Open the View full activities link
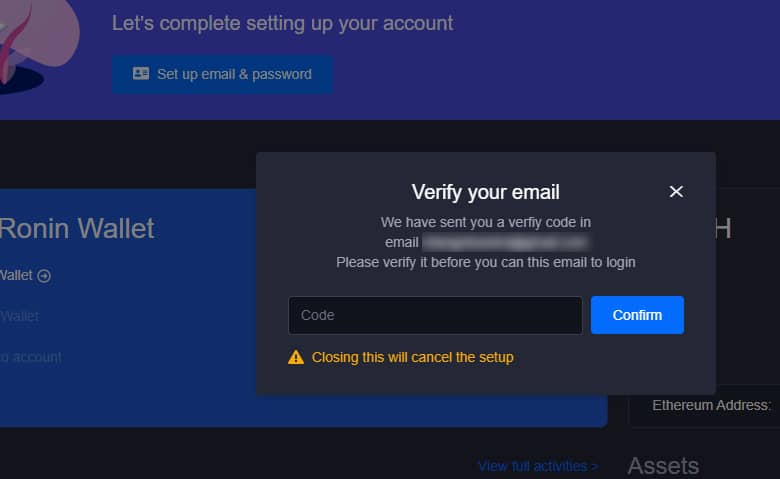This screenshot has width=780, height=479. tap(538, 466)
